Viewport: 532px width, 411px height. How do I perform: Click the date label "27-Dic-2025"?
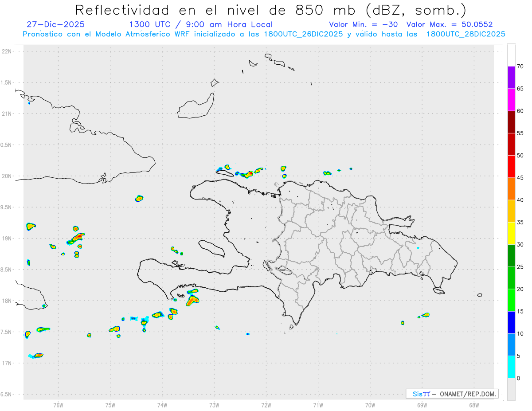click(x=56, y=24)
